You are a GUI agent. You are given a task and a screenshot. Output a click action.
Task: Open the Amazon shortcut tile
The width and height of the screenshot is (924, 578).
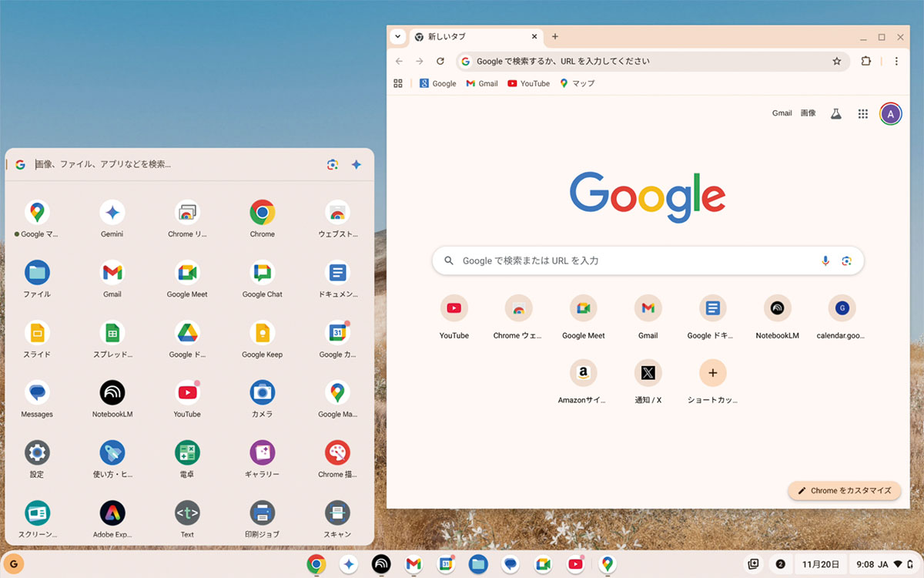[584, 381]
